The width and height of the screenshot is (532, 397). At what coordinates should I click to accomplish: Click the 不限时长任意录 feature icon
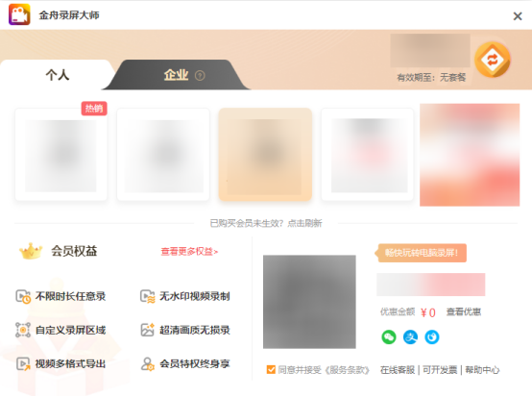(23, 296)
